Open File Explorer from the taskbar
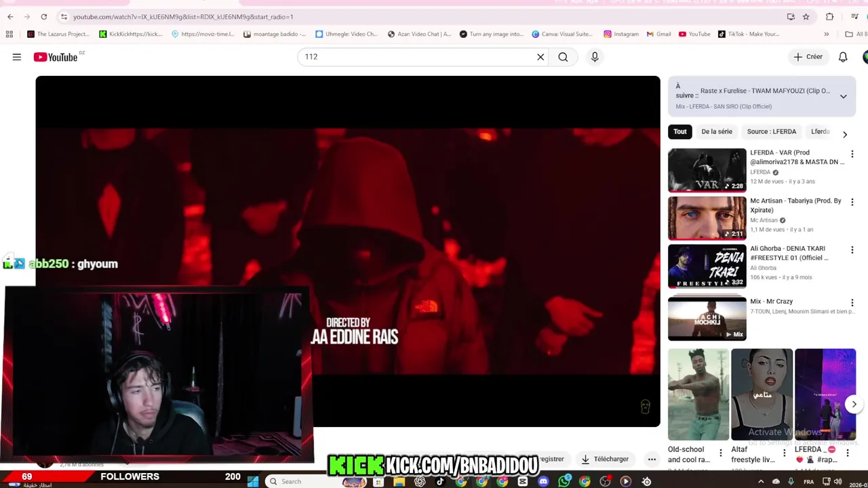The image size is (868, 488). [x=399, y=481]
